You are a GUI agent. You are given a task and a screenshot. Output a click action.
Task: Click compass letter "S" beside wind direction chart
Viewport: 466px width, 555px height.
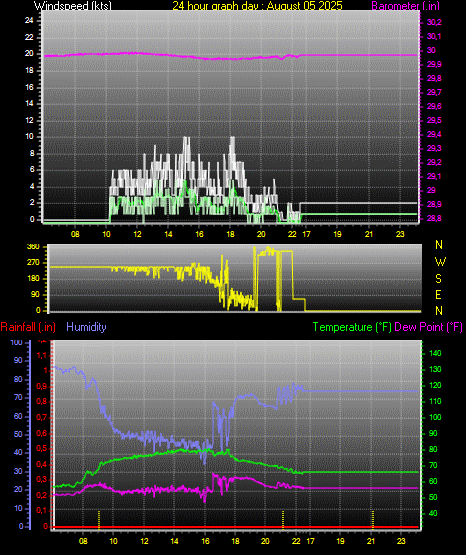click(438, 279)
